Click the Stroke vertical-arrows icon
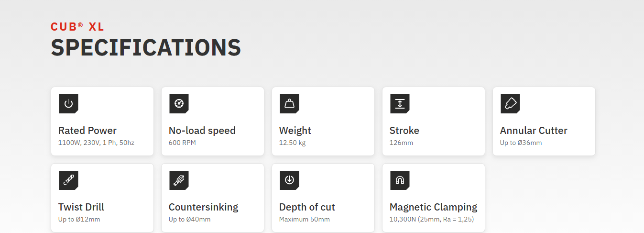The height and width of the screenshot is (233, 644). (x=400, y=104)
